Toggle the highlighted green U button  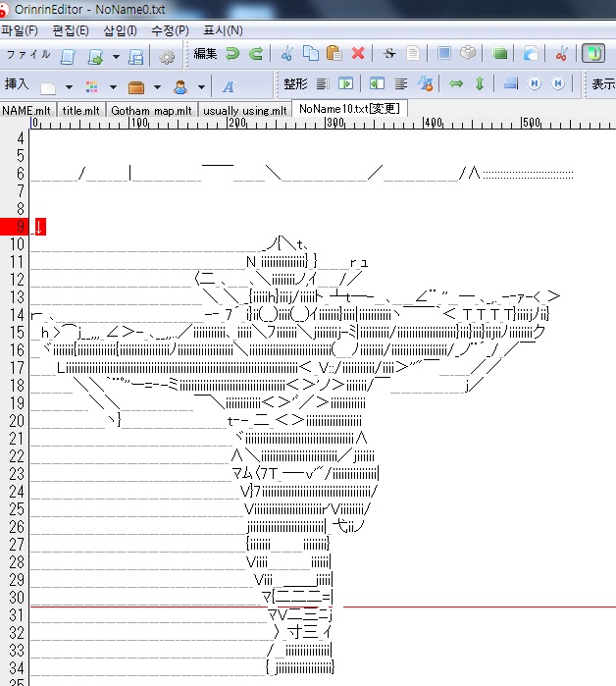pos(592,54)
